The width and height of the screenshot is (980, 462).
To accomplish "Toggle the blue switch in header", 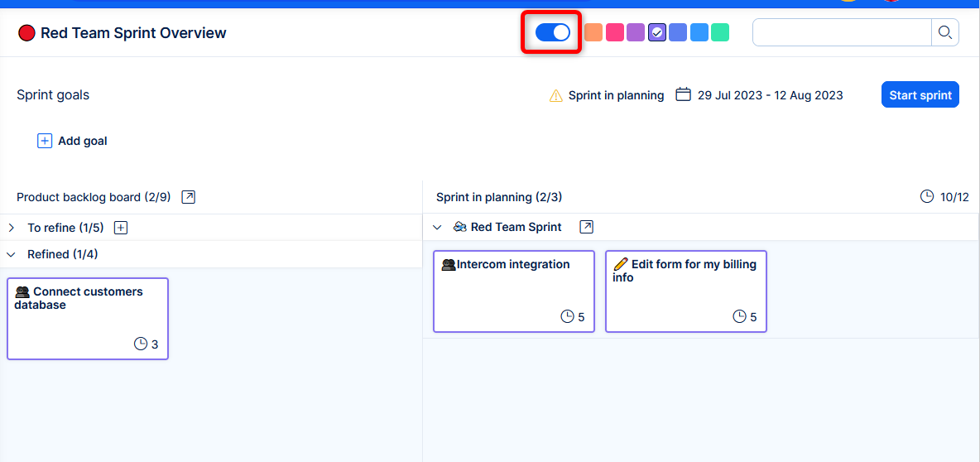I will (552, 32).
